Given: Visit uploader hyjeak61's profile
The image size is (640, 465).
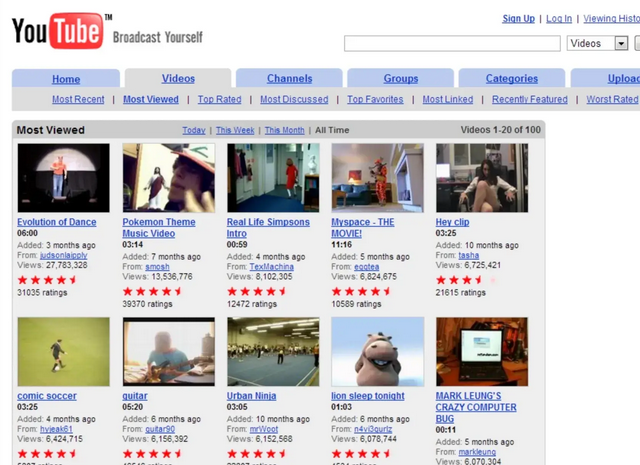Looking at the screenshot, I should click(x=56, y=429).
